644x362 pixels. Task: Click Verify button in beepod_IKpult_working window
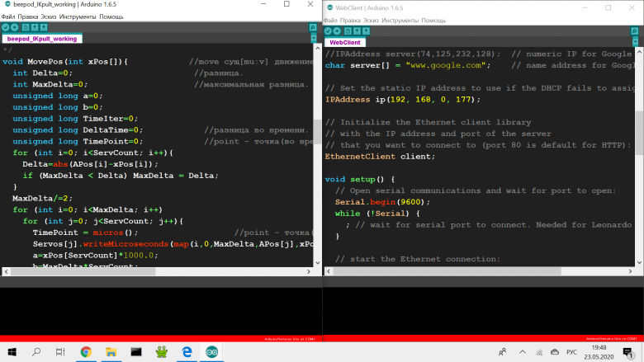coord(5,27)
